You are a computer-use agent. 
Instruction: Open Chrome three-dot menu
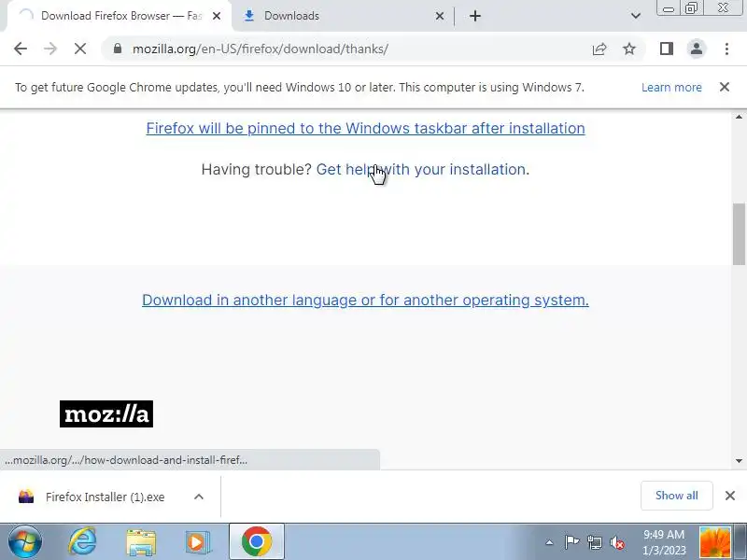coord(726,49)
